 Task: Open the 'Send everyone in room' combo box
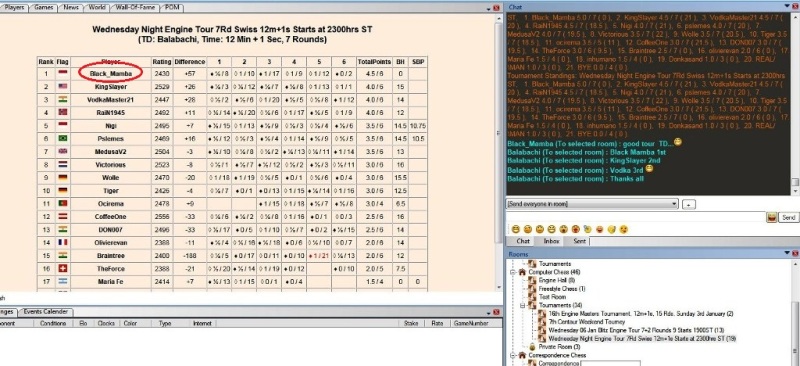(x=592, y=204)
